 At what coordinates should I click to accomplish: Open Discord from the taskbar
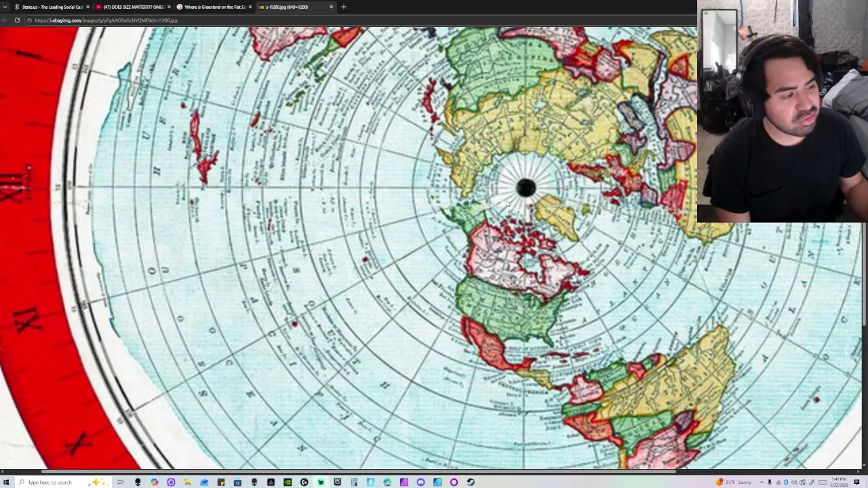420,482
